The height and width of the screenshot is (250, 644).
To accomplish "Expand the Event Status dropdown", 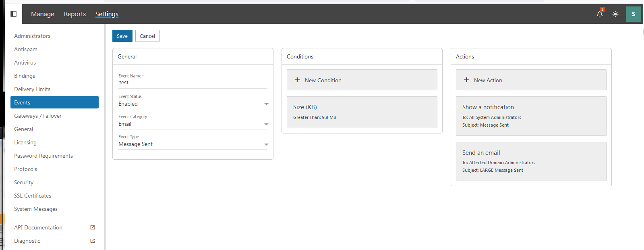I will click(x=266, y=104).
